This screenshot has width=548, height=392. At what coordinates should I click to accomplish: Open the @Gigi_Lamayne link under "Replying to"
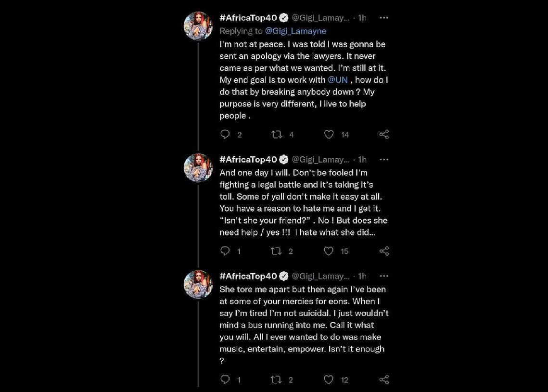(x=295, y=31)
